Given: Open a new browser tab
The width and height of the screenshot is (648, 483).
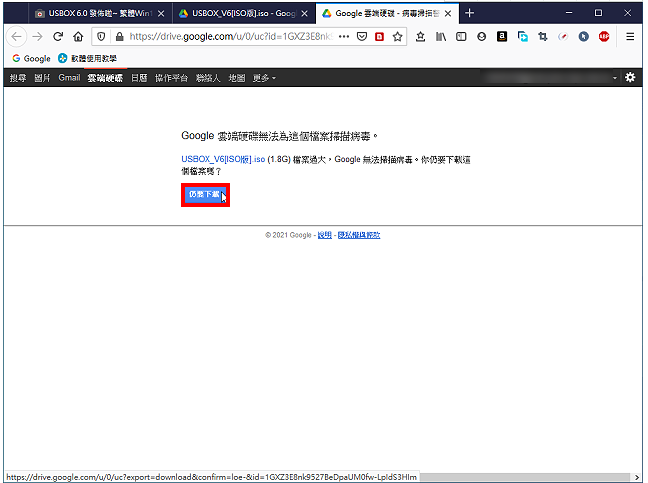Looking at the screenshot, I should (469, 13).
